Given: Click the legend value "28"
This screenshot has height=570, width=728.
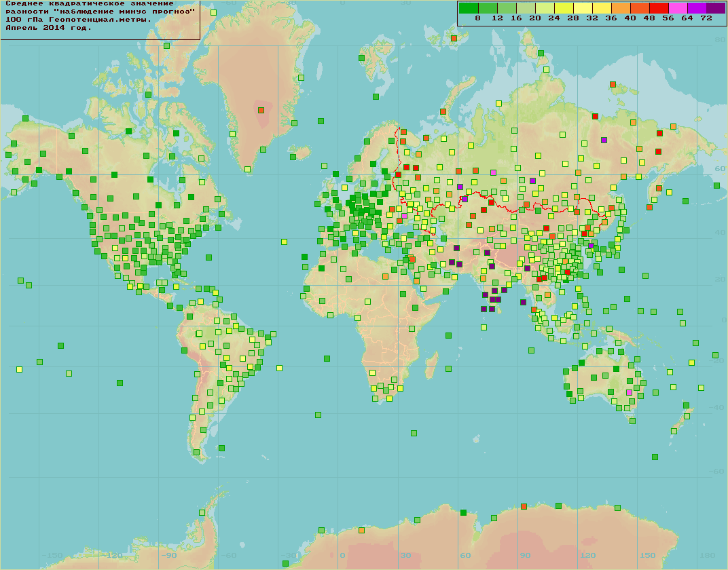Looking at the screenshot, I should pyautogui.click(x=573, y=18).
